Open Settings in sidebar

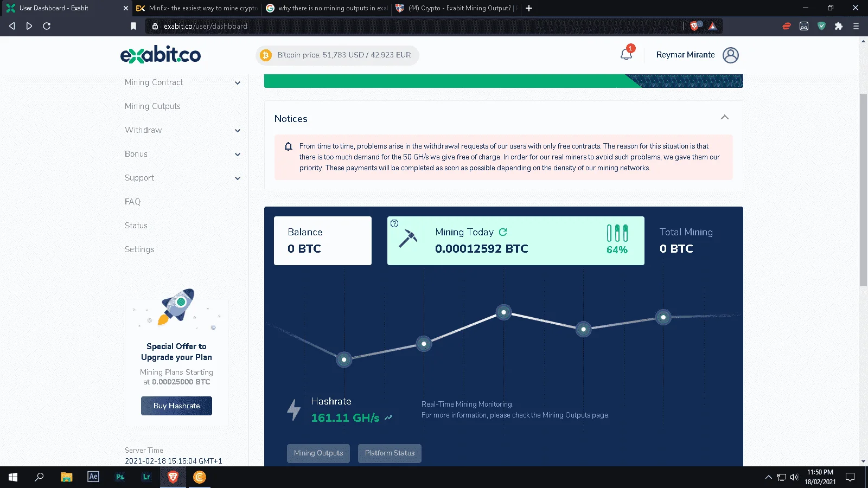click(139, 249)
